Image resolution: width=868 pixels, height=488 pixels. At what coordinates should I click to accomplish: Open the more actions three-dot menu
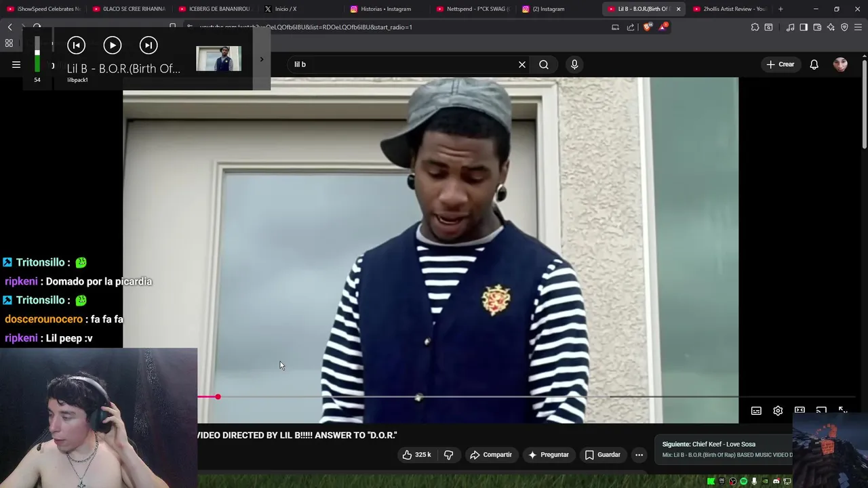pyautogui.click(x=639, y=455)
